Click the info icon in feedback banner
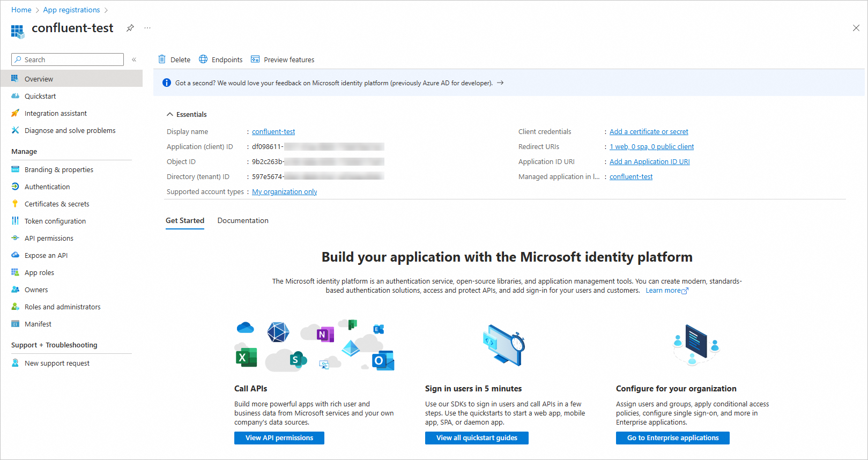The height and width of the screenshot is (460, 868). pyautogui.click(x=167, y=83)
